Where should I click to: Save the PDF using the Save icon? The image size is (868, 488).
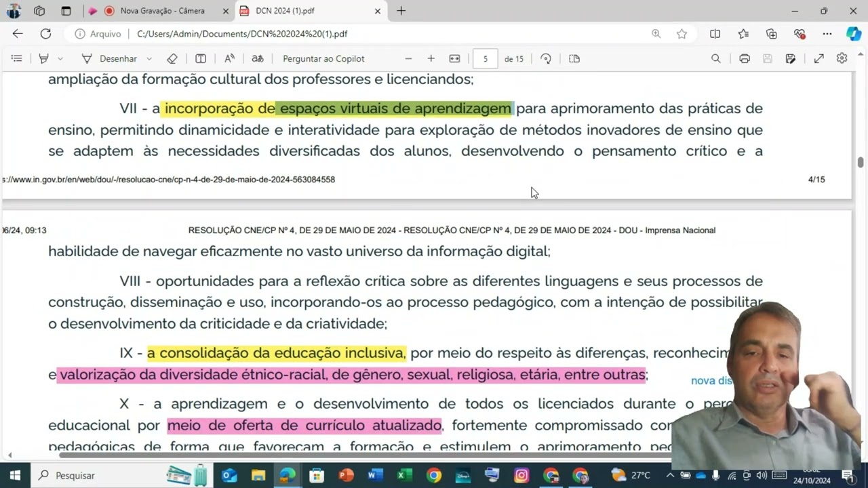[768, 59]
